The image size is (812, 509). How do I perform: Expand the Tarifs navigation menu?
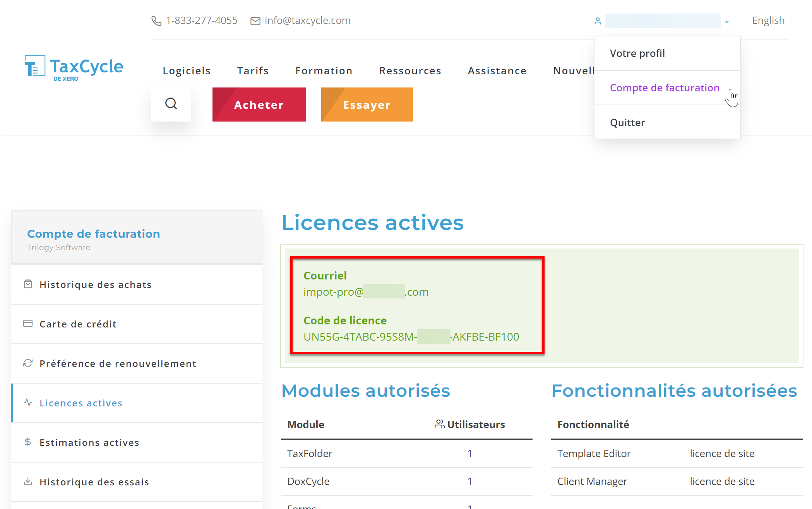point(253,70)
